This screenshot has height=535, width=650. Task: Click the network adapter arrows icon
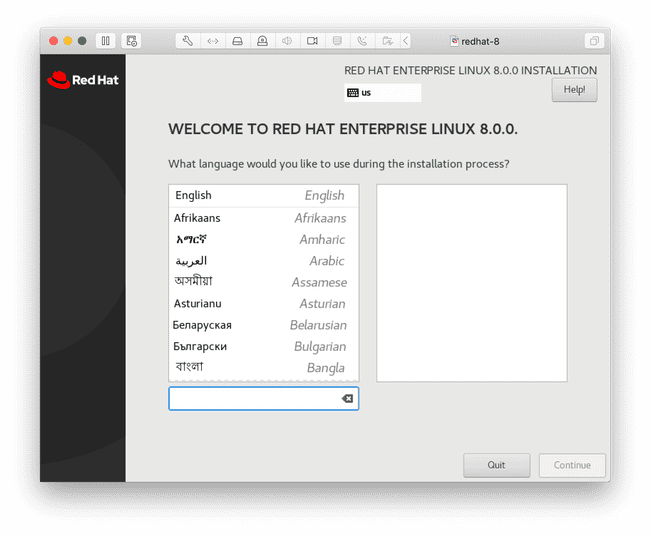click(x=213, y=41)
